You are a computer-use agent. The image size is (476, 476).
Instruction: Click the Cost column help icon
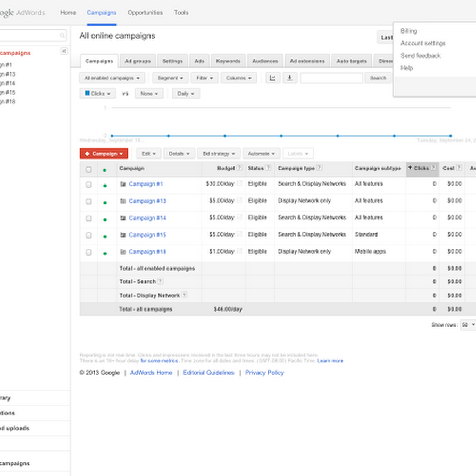[x=459, y=168]
